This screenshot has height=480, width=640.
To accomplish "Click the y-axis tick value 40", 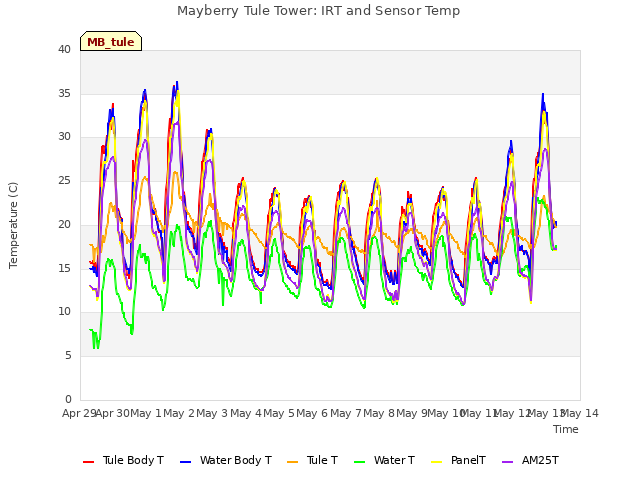I will (x=64, y=49).
